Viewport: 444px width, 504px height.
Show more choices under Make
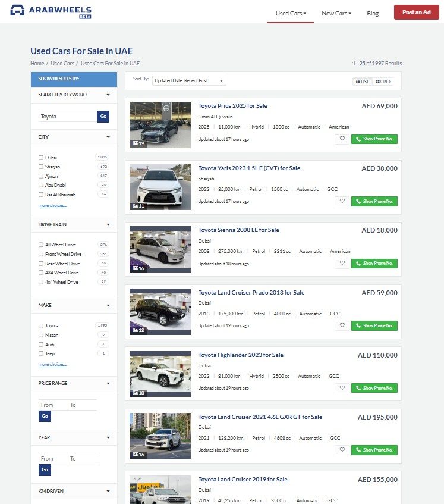[x=52, y=365]
